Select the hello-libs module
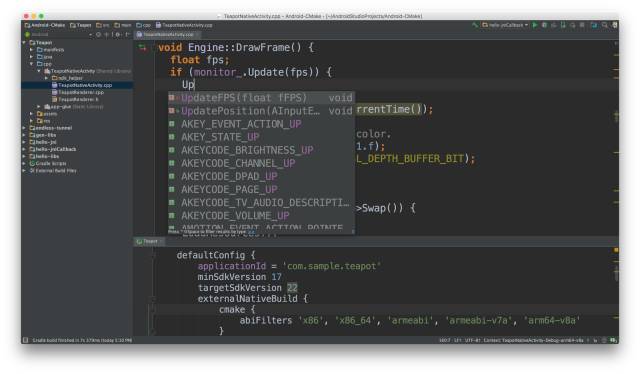 point(44,156)
